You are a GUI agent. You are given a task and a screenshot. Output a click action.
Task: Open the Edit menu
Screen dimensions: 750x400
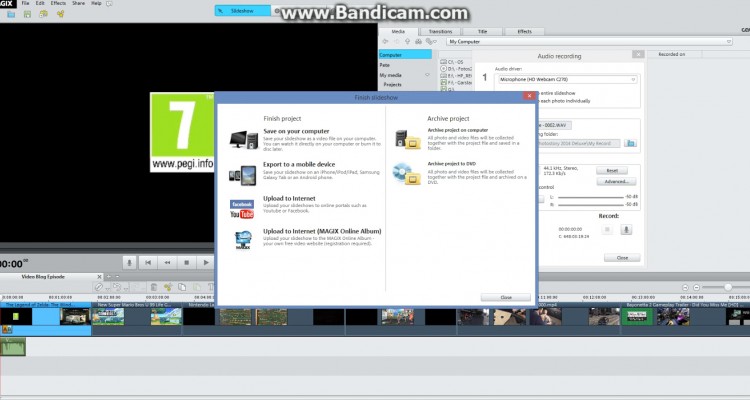coord(40,3)
